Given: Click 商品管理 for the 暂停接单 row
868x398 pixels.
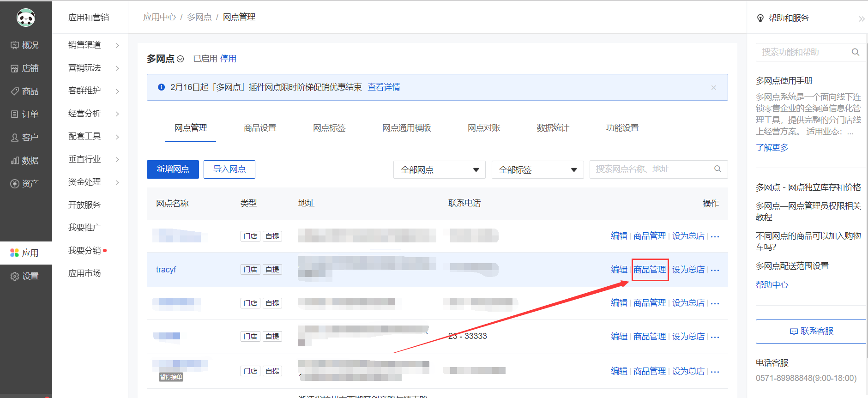Looking at the screenshot, I should coord(650,371).
